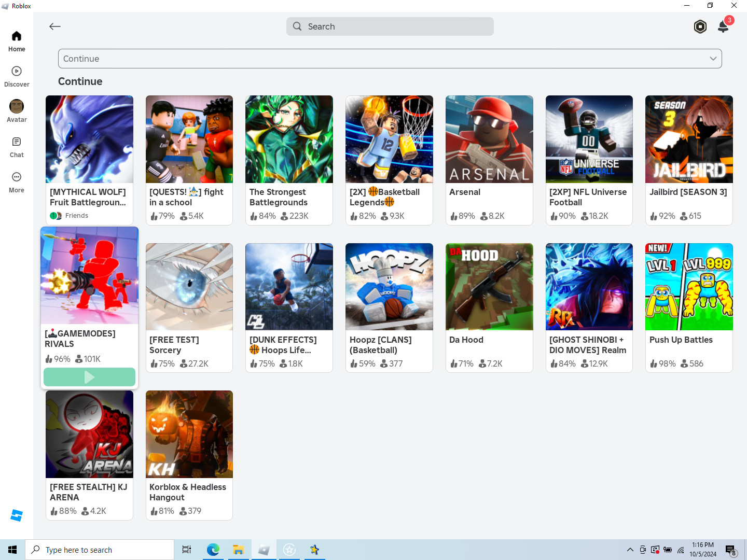Click 'Push Up Battles' title text
747x560 pixels.
click(x=681, y=340)
